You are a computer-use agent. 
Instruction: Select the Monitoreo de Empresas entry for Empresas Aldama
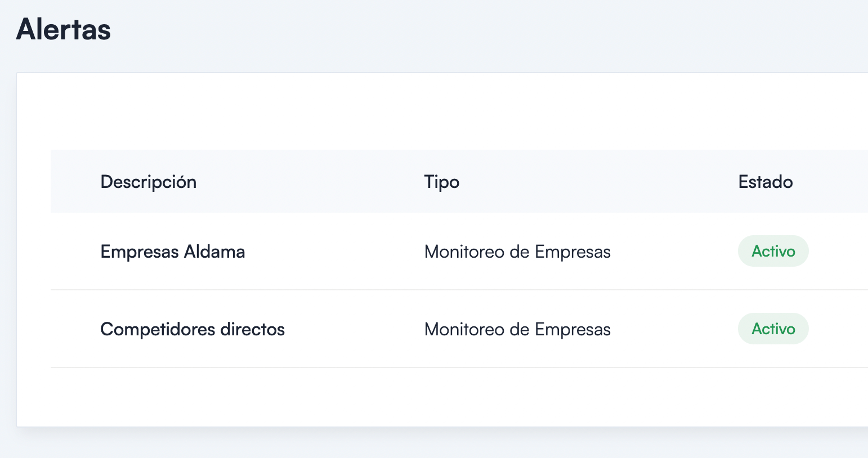pyautogui.click(x=517, y=252)
